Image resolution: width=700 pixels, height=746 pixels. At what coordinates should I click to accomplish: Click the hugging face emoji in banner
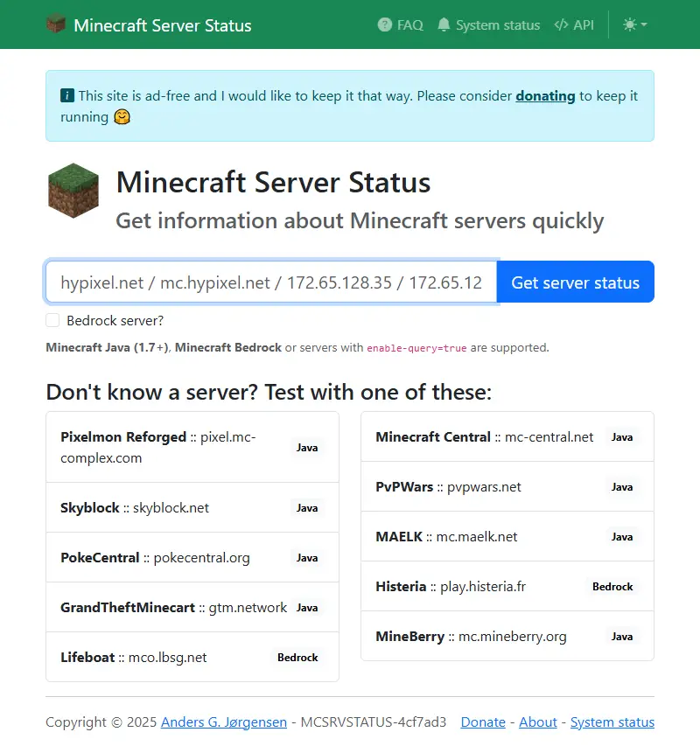(122, 117)
